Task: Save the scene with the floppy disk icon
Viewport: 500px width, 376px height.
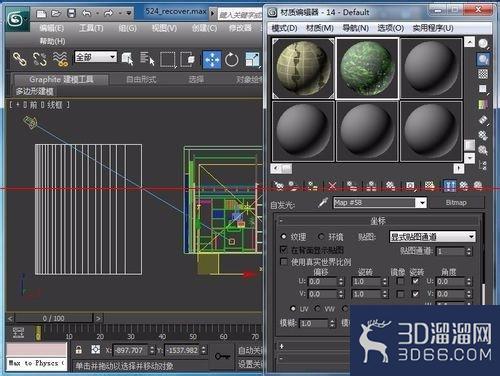Action: point(71,13)
